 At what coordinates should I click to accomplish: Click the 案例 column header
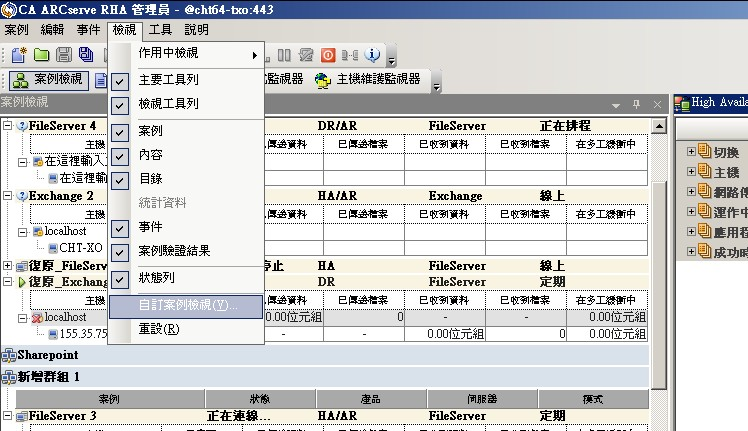click(x=110, y=399)
